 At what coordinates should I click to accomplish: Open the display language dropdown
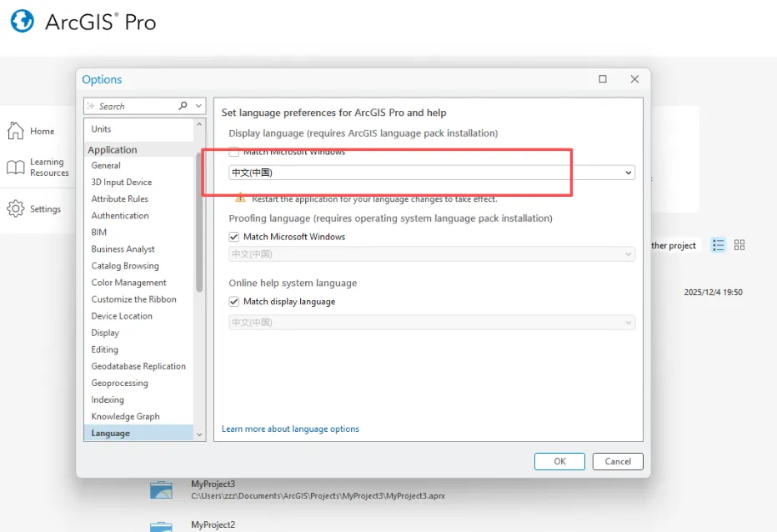432,173
